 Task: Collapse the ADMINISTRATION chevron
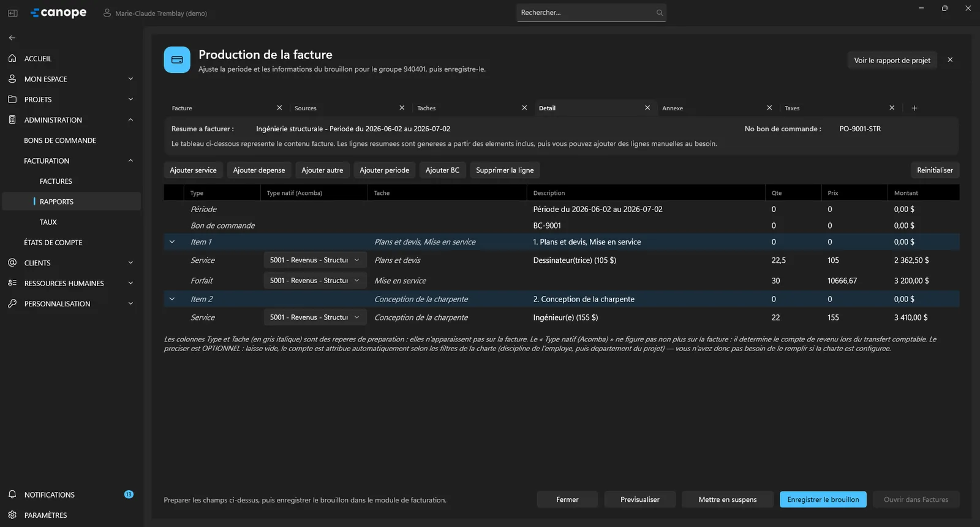pyautogui.click(x=130, y=120)
